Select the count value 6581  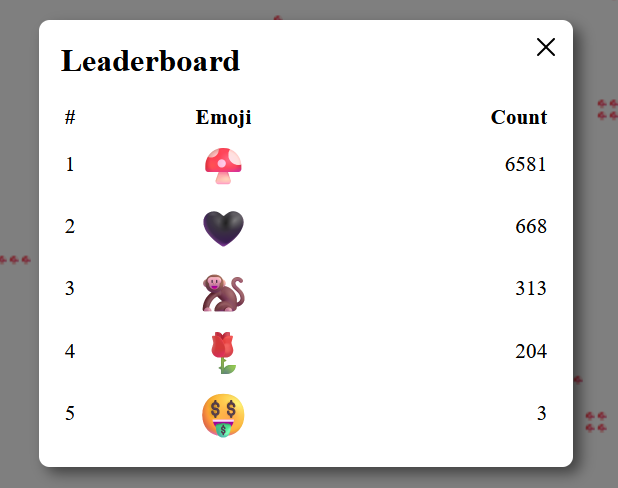pyautogui.click(x=525, y=164)
